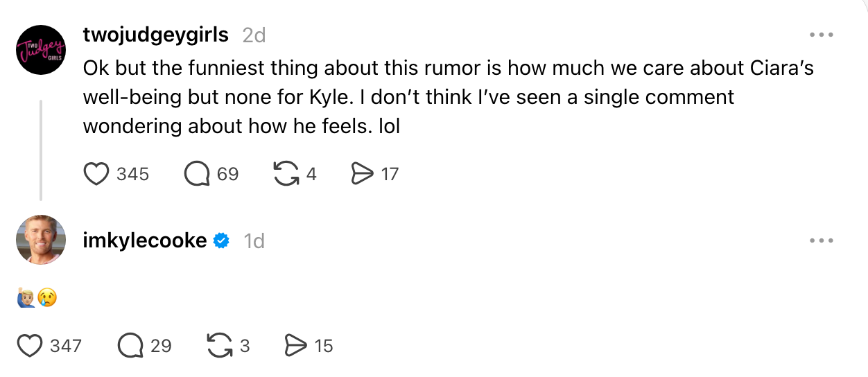Click imkylecooke's profile picture
This screenshot has width=868, height=377.
coord(40,240)
